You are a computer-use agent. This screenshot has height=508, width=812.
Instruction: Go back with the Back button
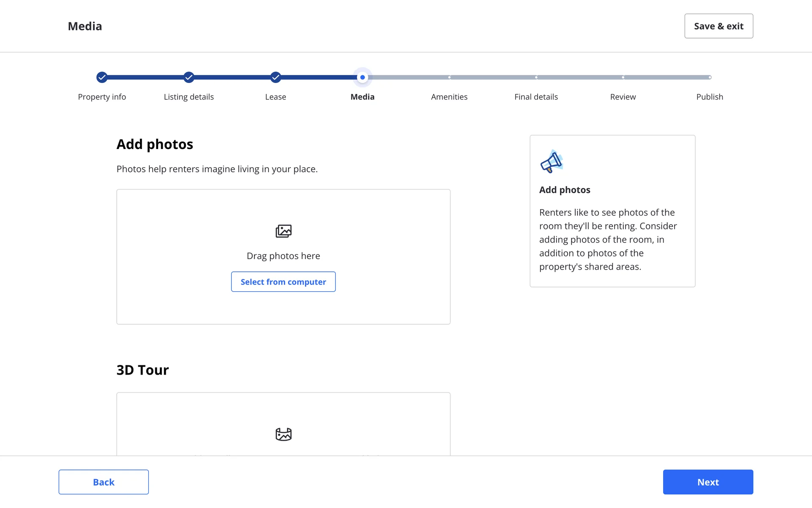pyautogui.click(x=104, y=482)
